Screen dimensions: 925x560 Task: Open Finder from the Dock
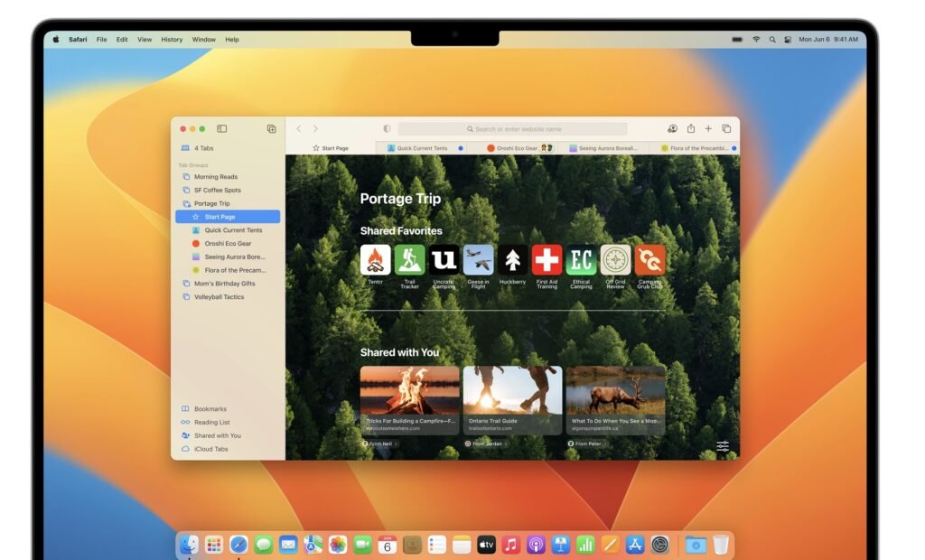(189, 545)
